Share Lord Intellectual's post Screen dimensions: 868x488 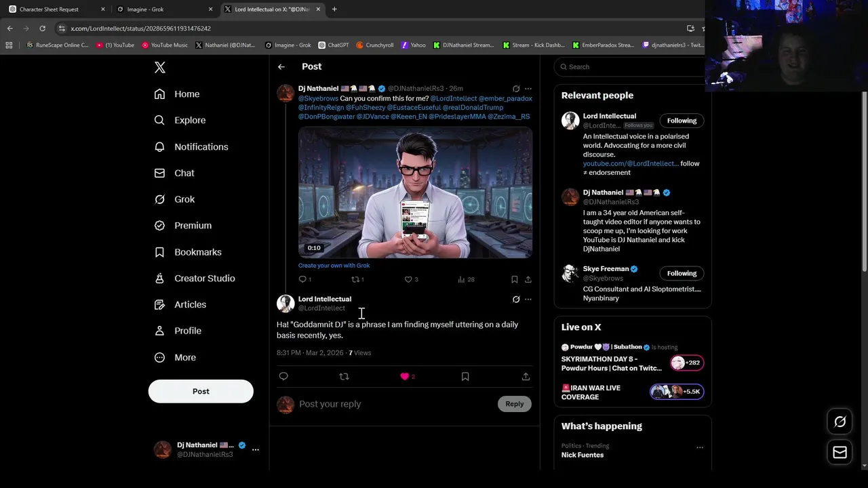click(526, 376)
